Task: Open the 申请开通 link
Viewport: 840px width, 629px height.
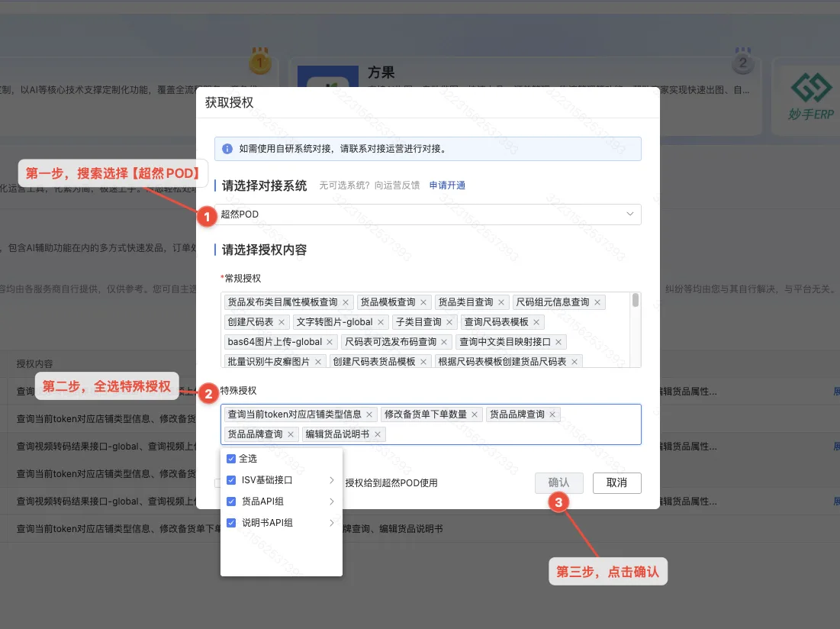Action: [x=447, y=185]
